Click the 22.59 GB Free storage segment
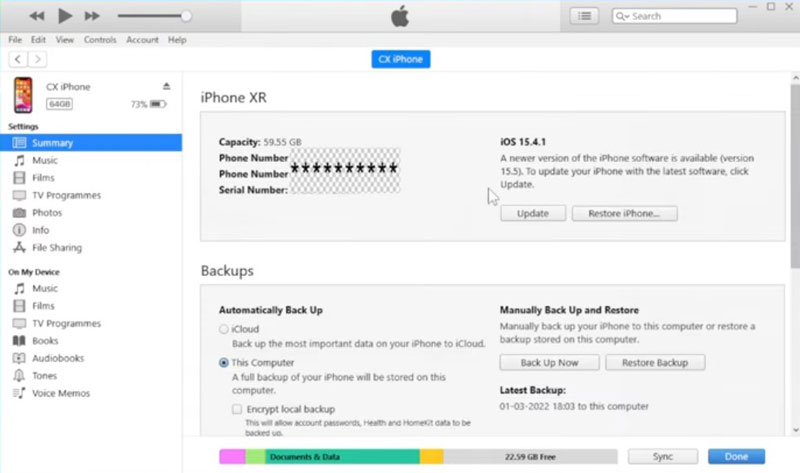800x473 pixels. 530,457
